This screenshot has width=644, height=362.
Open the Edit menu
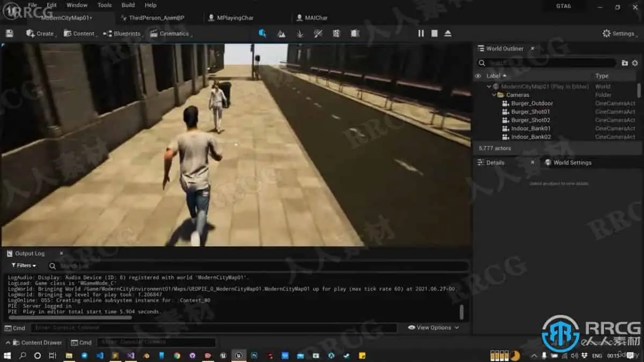tap(52, 5)
